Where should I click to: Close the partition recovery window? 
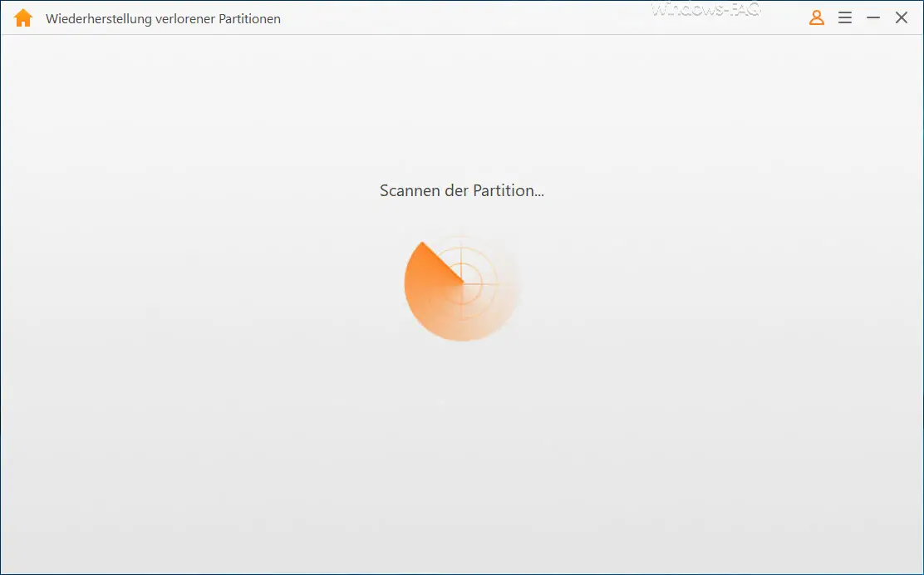point(901,17)
